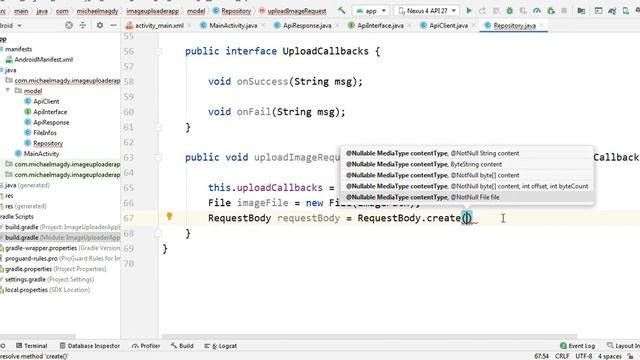640x360 pixels.
Task: Click the Make Project hammer icon
Action: (x=341, y=11)
